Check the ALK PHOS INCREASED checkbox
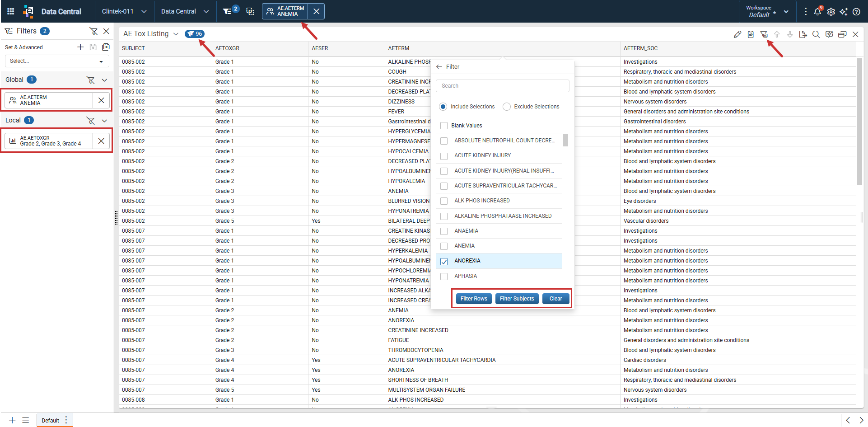This screenshot has width=868, height=427. (444, 201)
